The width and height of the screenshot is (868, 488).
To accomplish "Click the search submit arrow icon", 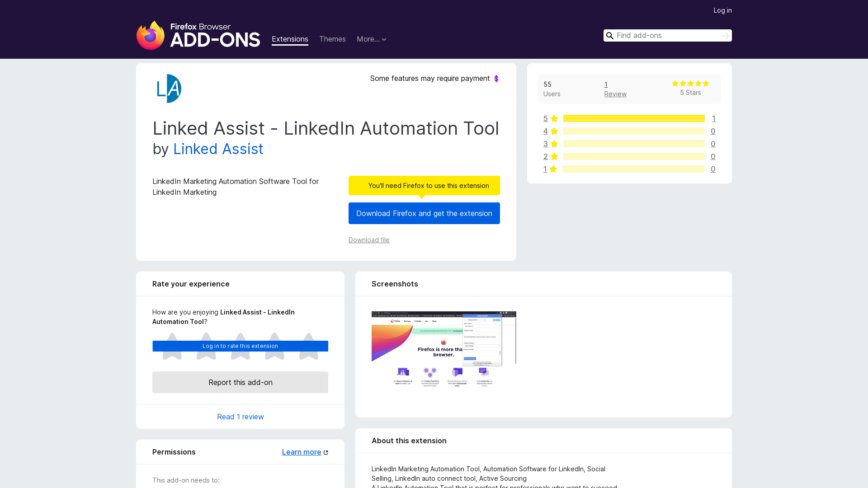I will pyautogui.click(x=725, y=36).
